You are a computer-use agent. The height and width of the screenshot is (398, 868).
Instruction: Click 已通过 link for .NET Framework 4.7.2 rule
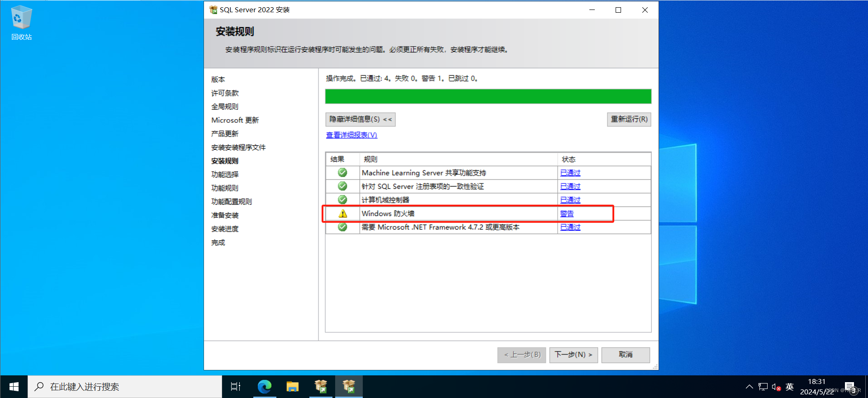pyautogui.click(x=570, y=227)
